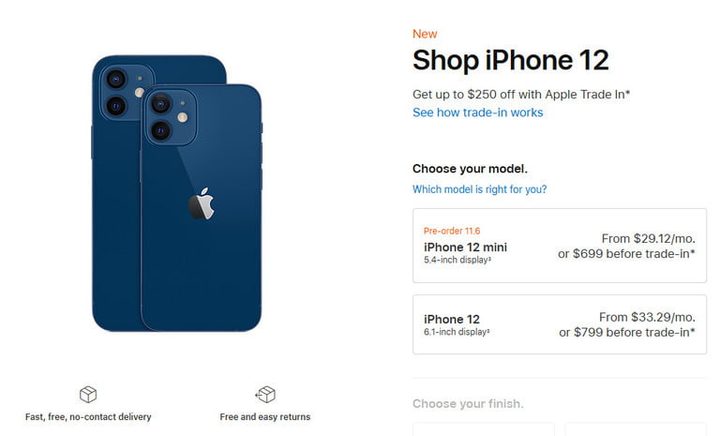Select the iPhone 12 mini model option
The height and width of the screenshot is (436, 720).
pyautogui.click(x=559, y=246)
